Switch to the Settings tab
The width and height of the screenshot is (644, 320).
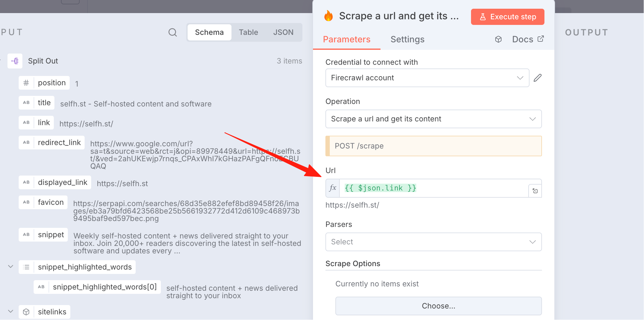(407, 39)
